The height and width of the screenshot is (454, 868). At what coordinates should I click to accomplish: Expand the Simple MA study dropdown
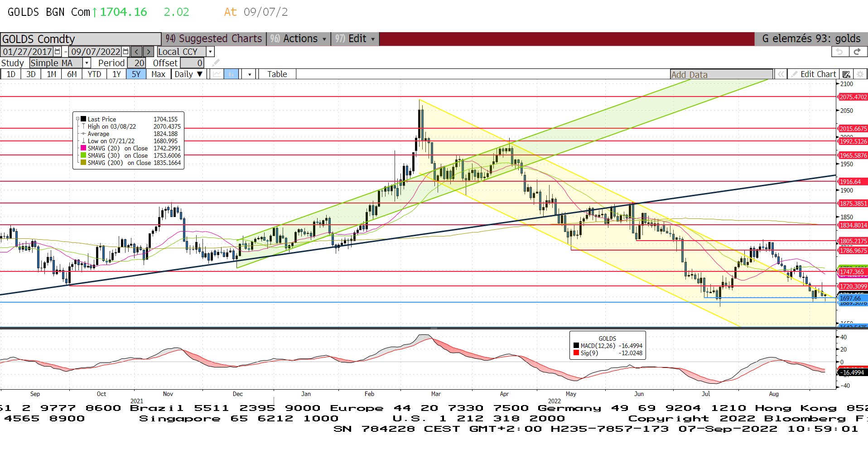[x=87, y=63]
